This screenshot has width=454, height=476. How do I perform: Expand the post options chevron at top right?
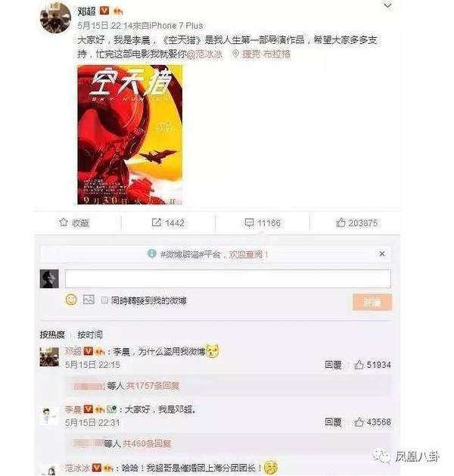click(x=387, y=6)
